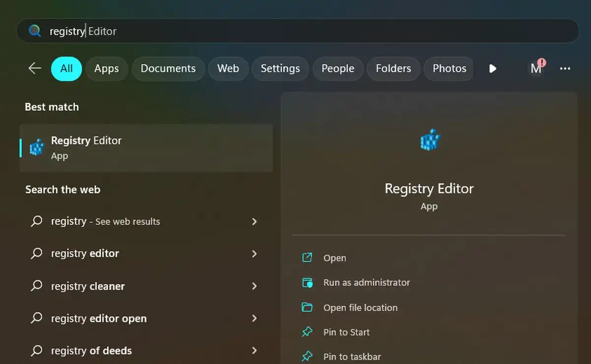Click the search icon beside 'registry editor open'
591x364 pixels.
36,318
